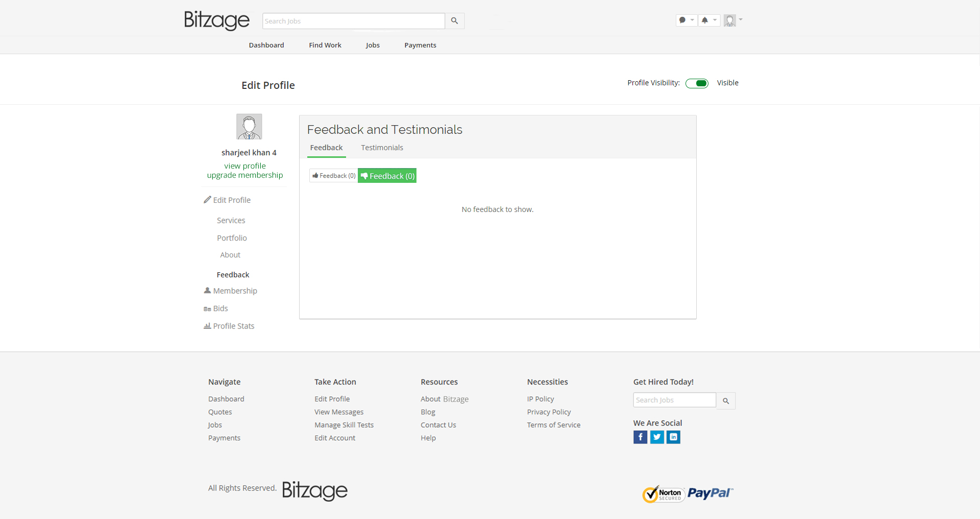The height and width of the screenshot is (519, 980).
Task: Switch to the Testimonials tab
Action: (x=382, y=148)
